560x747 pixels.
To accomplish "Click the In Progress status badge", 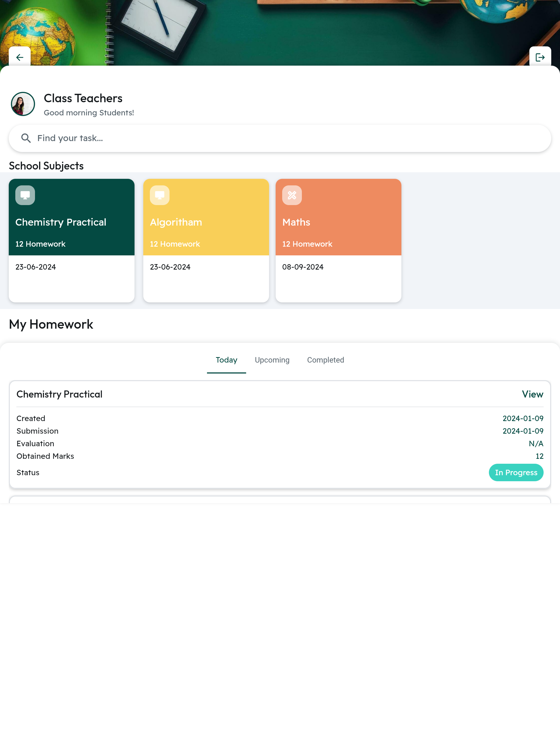I will 516,472.
